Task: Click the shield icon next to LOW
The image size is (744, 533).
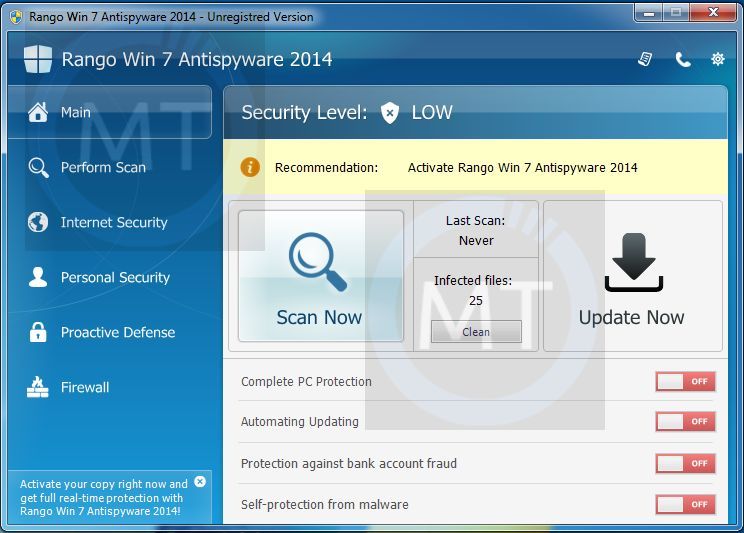Action: point(390,113)
